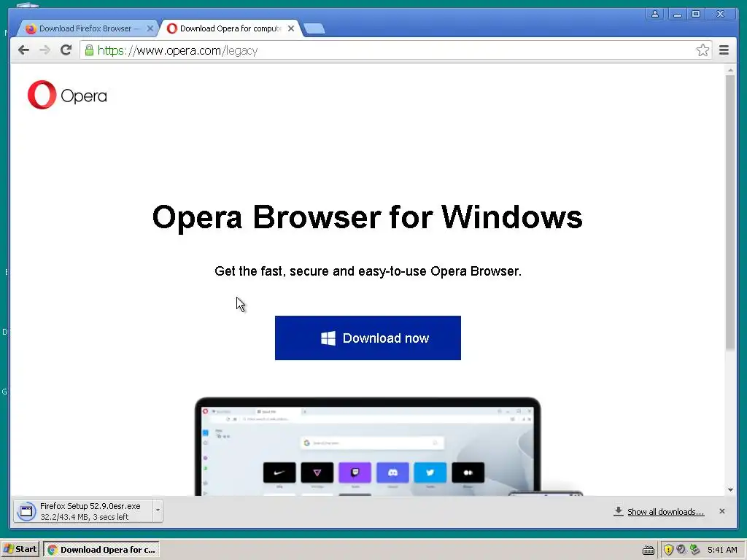Click the page scrollbar down arrow
The width and height of the screenshot is (747, 560).
[730, 490]
